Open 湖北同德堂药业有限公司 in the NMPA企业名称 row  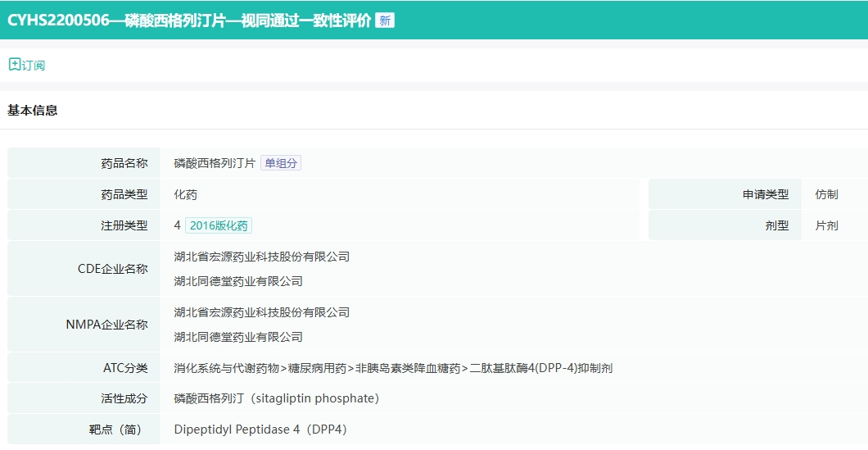tap(238, 337)
